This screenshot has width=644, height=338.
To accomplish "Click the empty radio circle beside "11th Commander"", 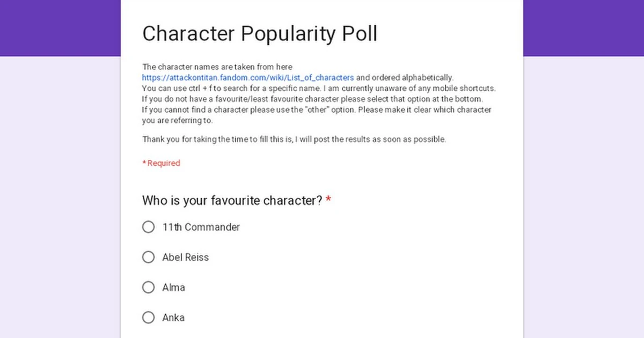I will [x=149, y=227].
